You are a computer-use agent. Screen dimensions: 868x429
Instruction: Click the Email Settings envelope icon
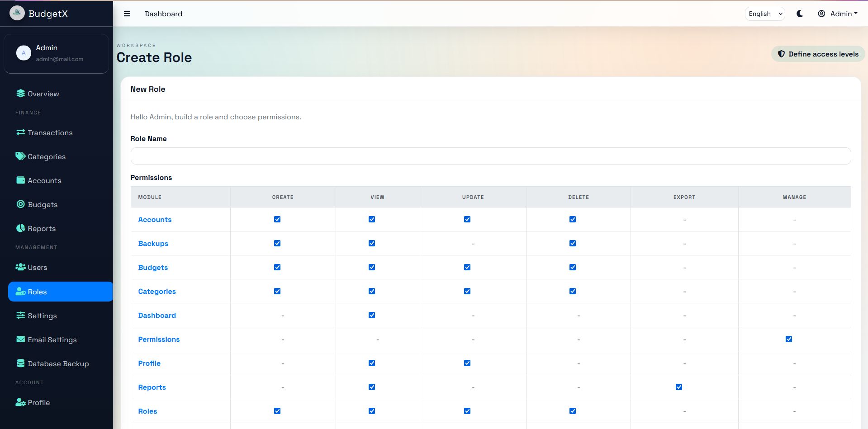[20, 339]
